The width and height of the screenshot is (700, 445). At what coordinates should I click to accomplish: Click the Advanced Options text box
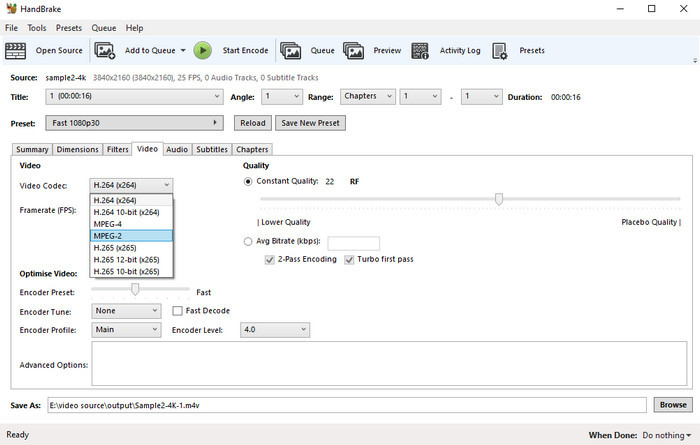point(389,363)
